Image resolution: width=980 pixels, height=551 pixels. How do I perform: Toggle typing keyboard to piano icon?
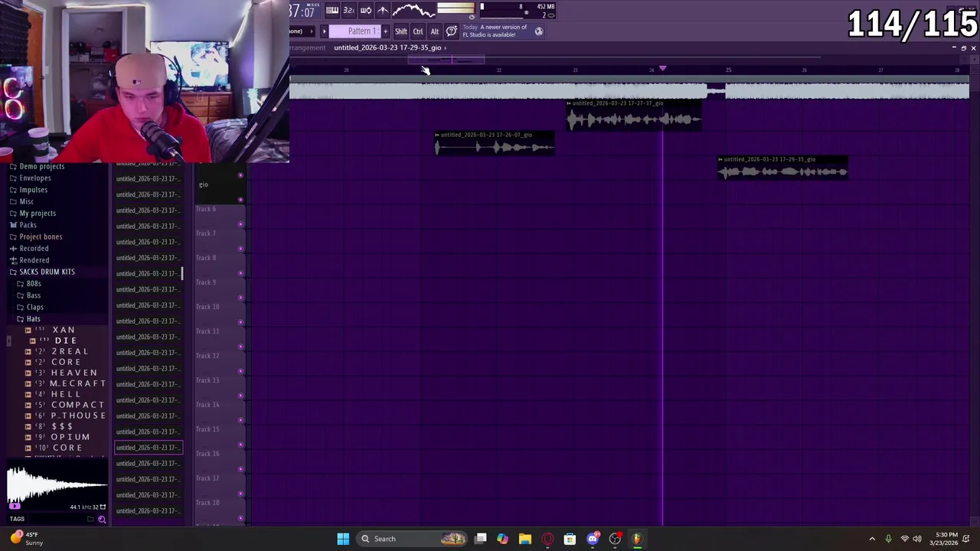[332, 10]
